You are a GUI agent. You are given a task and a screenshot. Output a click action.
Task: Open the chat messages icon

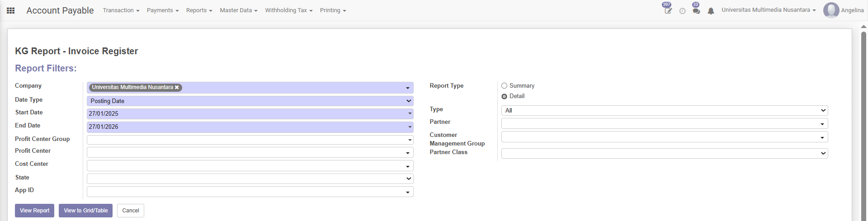coord(696,11)
